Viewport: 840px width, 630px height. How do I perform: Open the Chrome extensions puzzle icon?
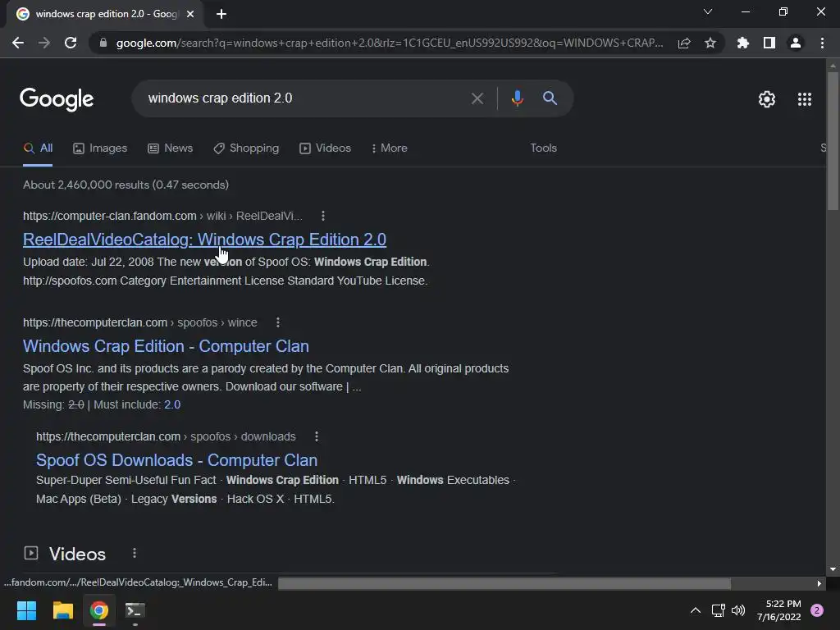[742, 43]
